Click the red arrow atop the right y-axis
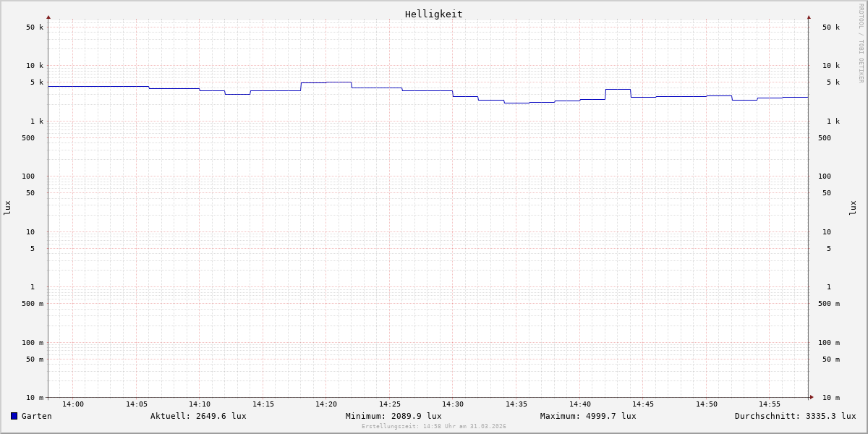Viewport: 868px width, 434px height. [x=809, y=17]
